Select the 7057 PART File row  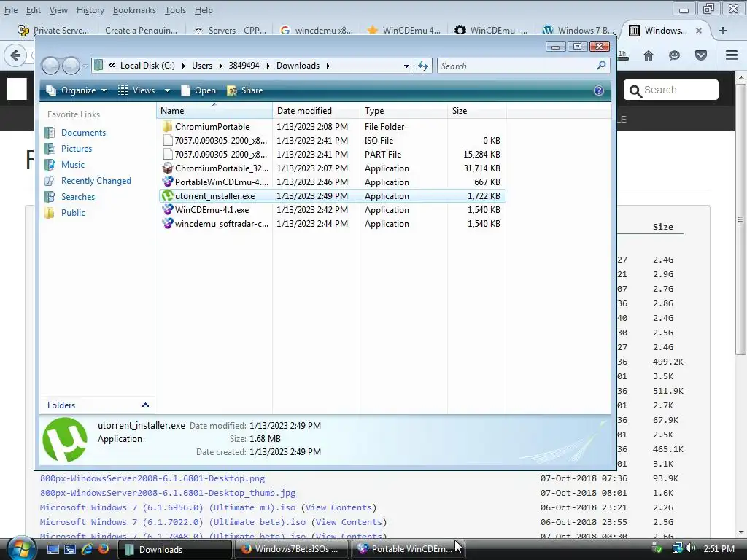coord(332,155)
